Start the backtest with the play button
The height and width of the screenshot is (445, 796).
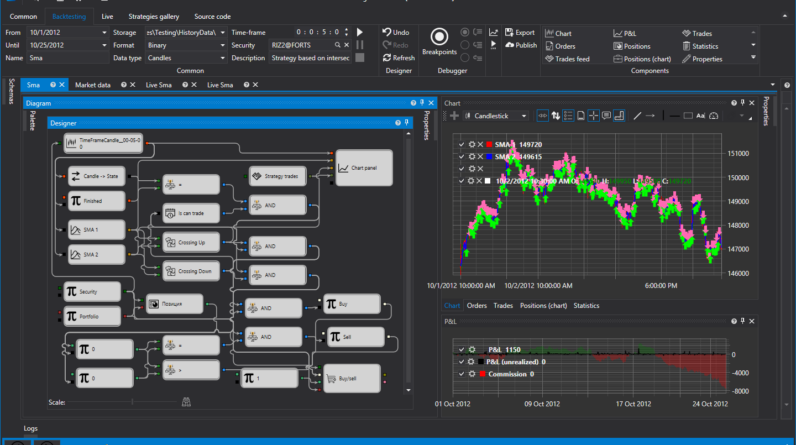point(359,33)
